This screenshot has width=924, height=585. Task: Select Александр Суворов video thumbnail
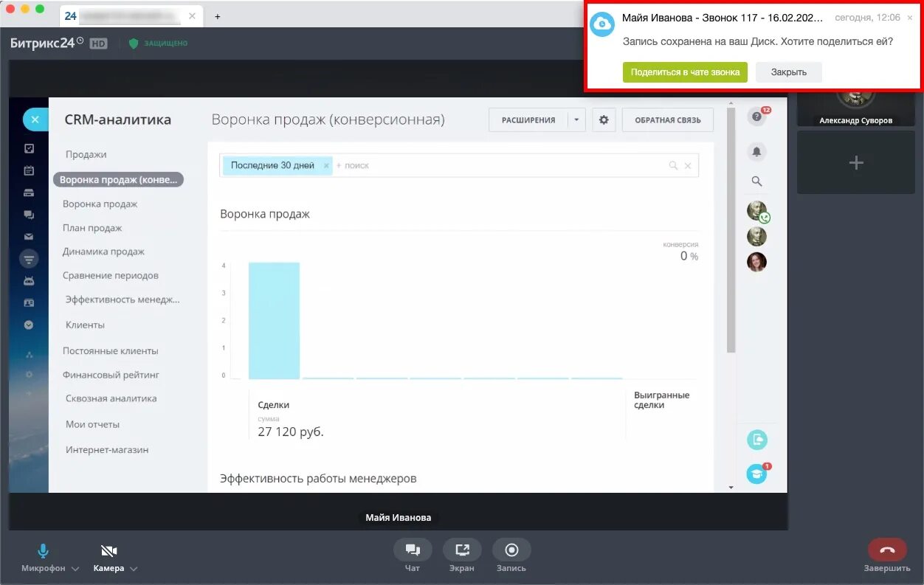(856, 108)
